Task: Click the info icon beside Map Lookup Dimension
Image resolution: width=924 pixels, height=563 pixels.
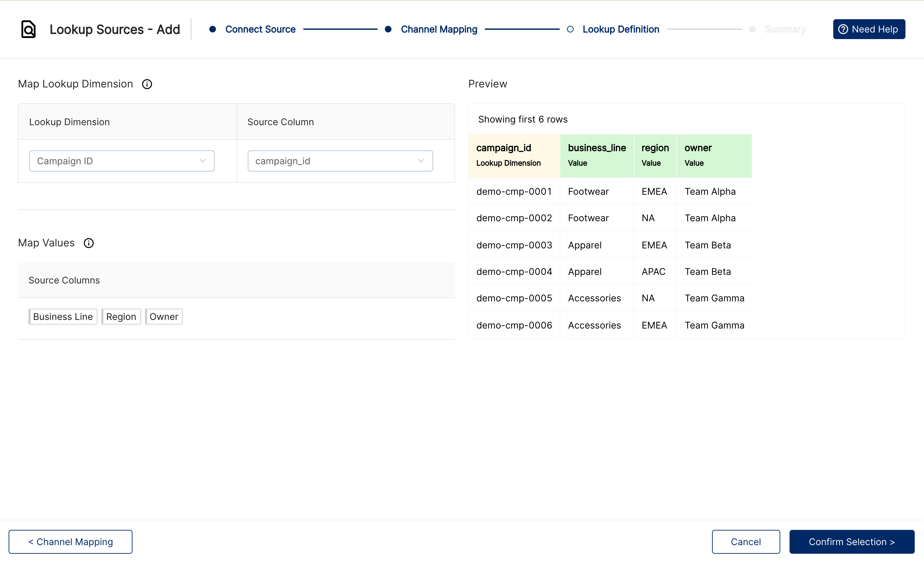Action: 147,84
